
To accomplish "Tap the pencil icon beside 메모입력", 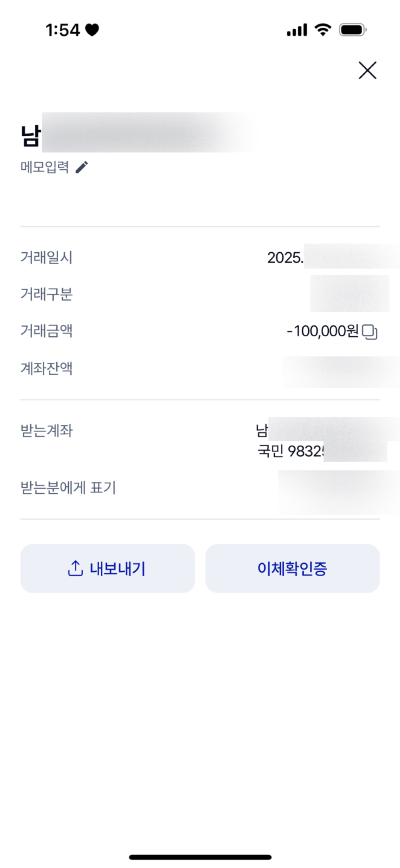I will 82,167.
